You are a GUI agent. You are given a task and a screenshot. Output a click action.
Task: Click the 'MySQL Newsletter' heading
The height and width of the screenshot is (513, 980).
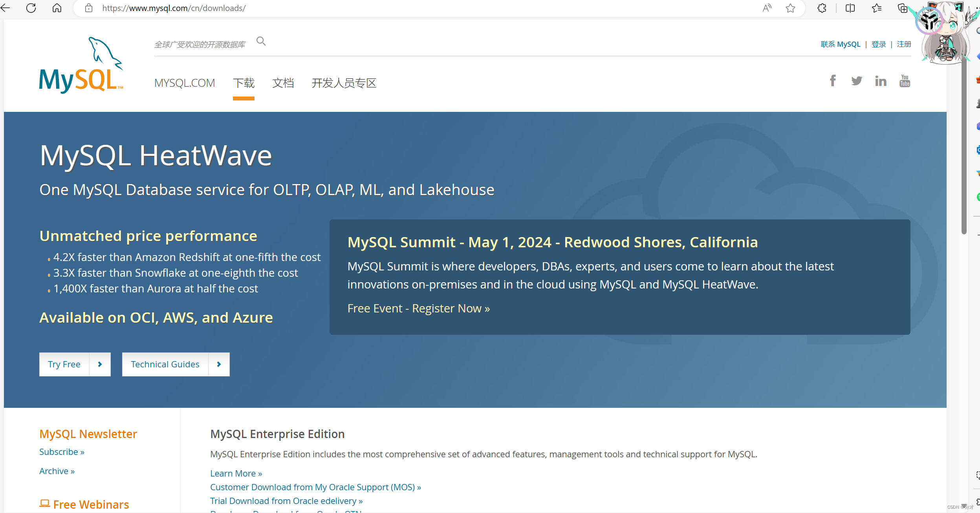88,434
